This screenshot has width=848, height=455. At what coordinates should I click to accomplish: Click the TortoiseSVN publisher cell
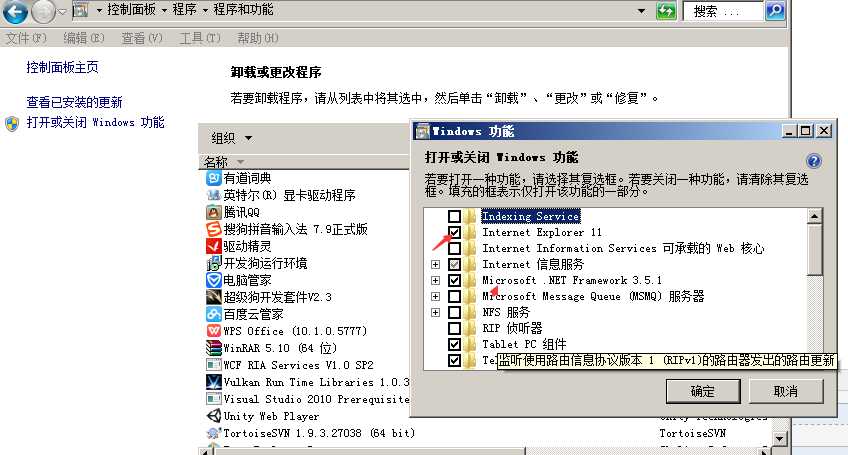click(693, 433)
